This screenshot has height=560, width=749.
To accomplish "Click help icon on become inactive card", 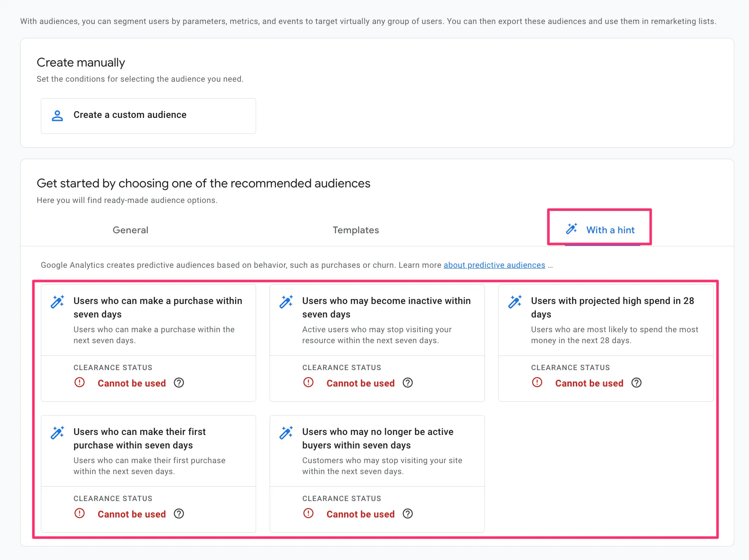I will pos(408,383).
